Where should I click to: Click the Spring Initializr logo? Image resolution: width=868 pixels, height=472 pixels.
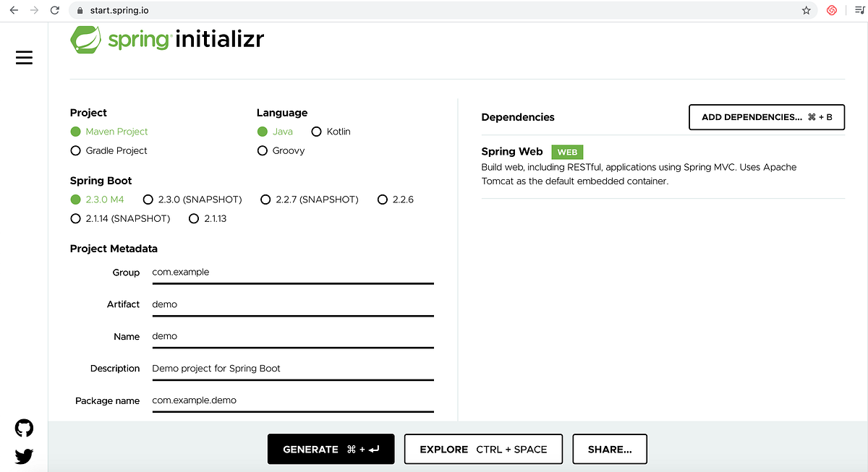click(166, 40)
